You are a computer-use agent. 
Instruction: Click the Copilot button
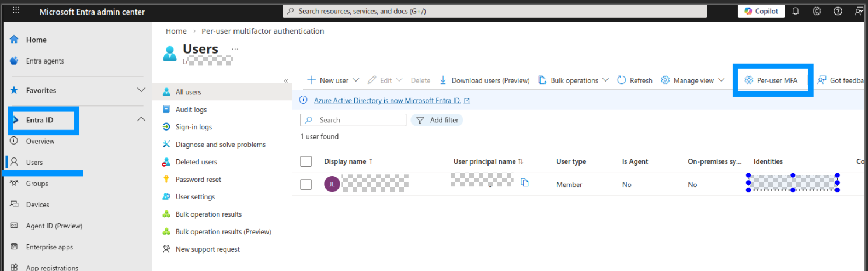pos(761,11)
